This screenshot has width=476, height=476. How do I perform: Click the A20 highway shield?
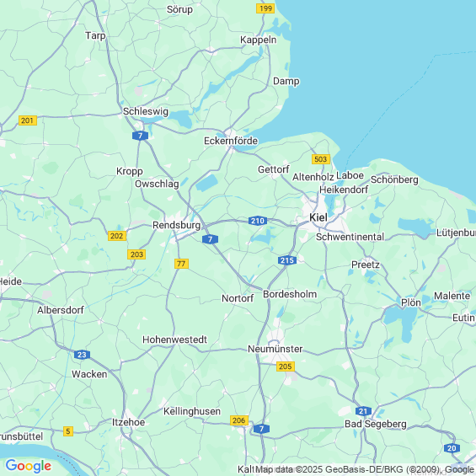point(452,448)
